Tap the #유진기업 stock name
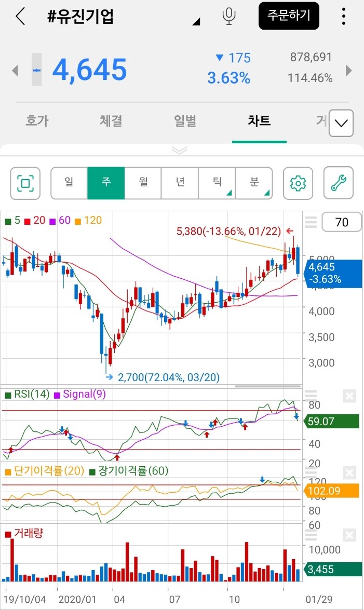Screen dimensions: 364x610 [80, 17]
